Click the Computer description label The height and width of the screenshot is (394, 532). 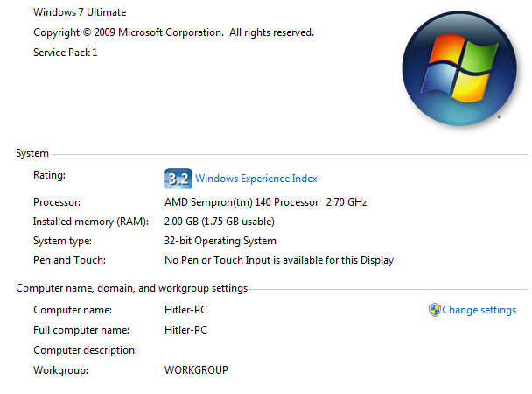[85, 350]
